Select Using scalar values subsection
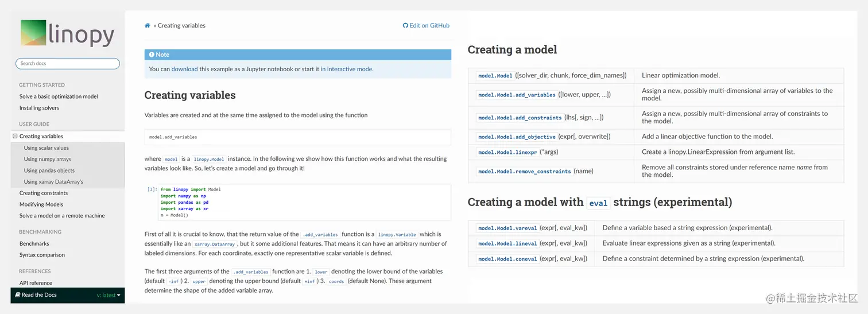The width and height of the screenshot is (868, 314). point(46,148)
